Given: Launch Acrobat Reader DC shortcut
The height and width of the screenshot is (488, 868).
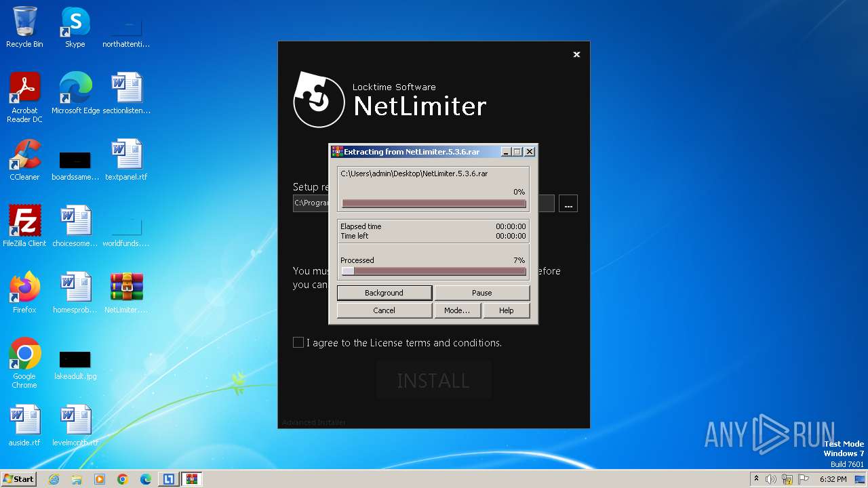Looking at the screenshot, I should coord(24,97).
